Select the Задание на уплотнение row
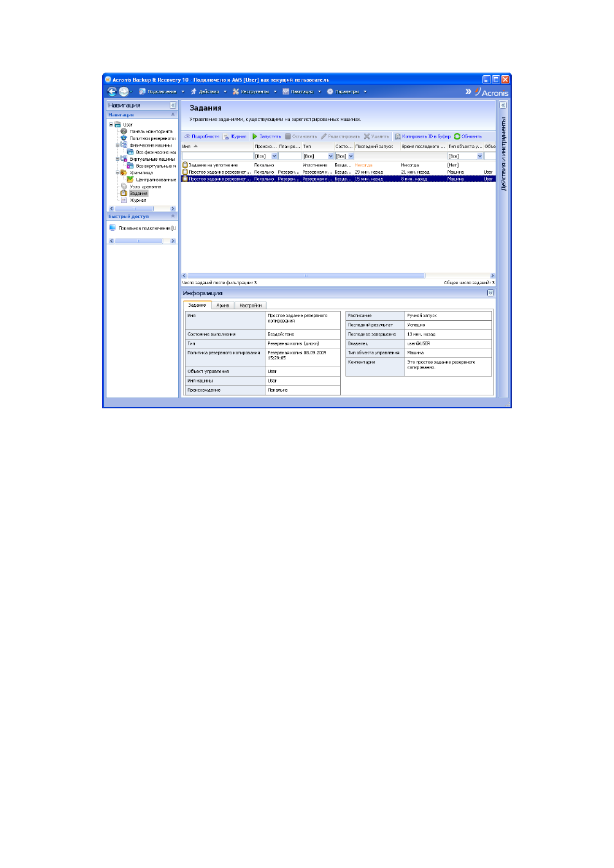 coord(338,165)
